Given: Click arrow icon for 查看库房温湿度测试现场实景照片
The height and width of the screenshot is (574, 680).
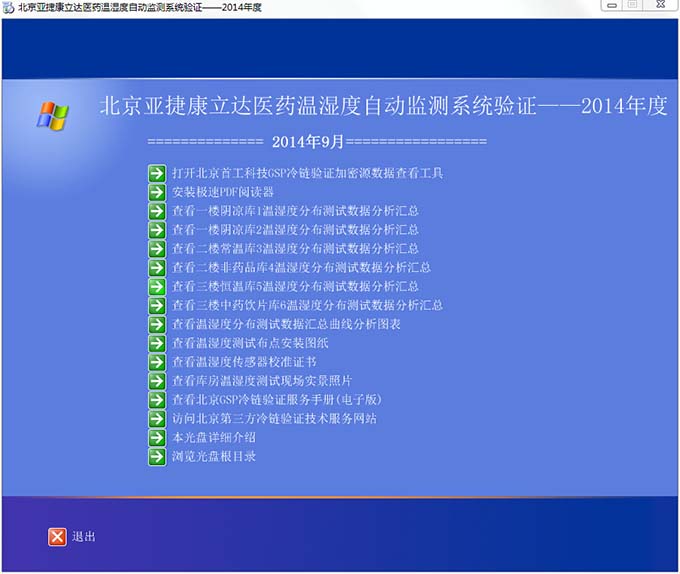Looking at the screenshot, I should [x=157, y=381].
